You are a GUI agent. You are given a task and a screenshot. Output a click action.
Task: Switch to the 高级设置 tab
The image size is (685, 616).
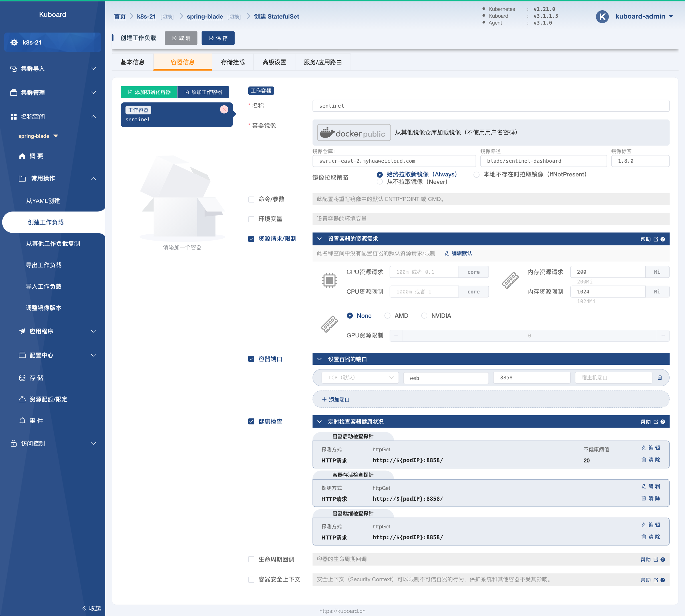coord(275,62)
